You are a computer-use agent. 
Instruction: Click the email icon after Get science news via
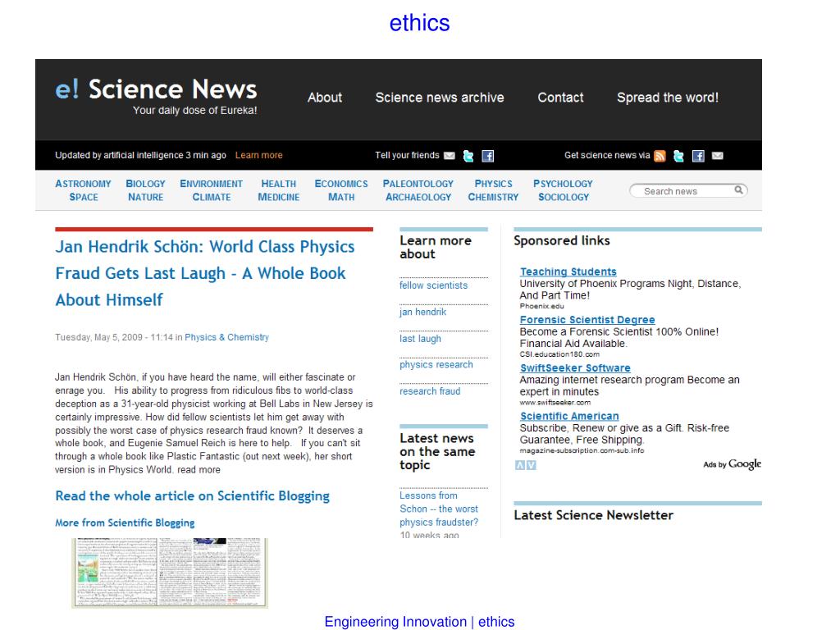[x=717, y=155]
